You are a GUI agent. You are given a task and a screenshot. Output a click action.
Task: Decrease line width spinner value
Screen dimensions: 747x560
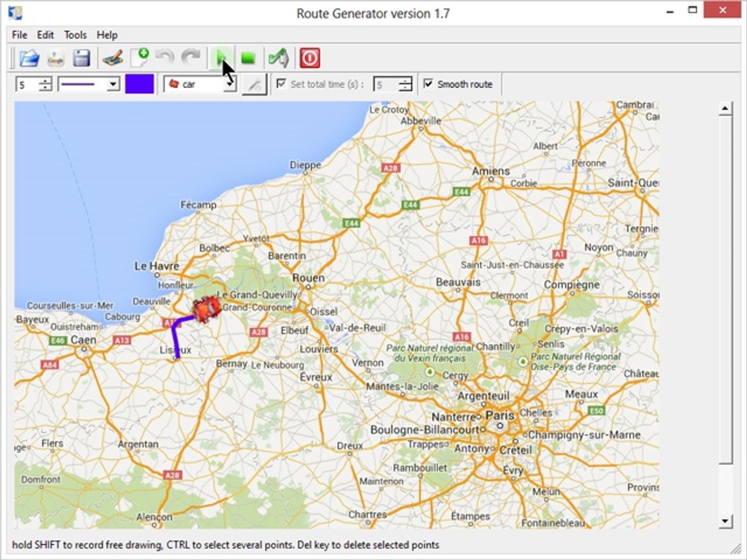[46, 88]
